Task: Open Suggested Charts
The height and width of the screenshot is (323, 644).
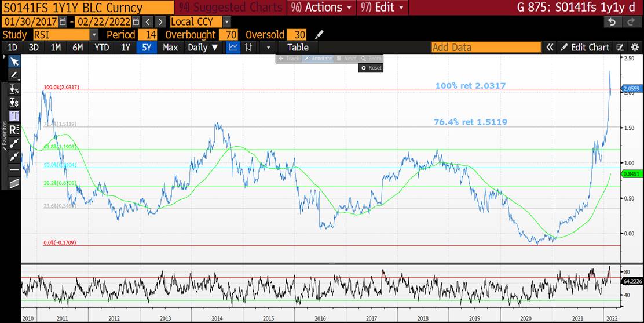Action: tap(231, 8)
